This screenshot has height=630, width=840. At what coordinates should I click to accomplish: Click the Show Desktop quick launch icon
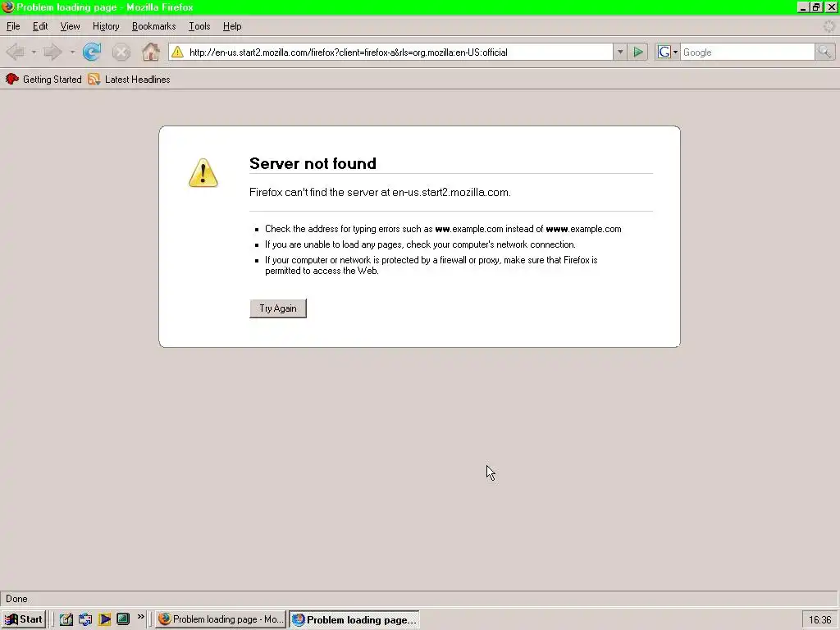pyautogui.click(x=123, y=619)
